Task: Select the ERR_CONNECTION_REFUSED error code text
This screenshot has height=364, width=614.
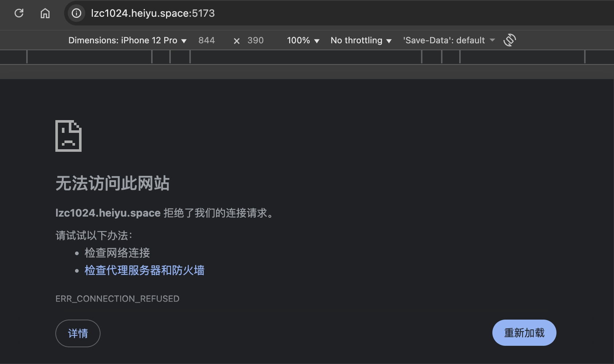Action: (x=117, y=299)
